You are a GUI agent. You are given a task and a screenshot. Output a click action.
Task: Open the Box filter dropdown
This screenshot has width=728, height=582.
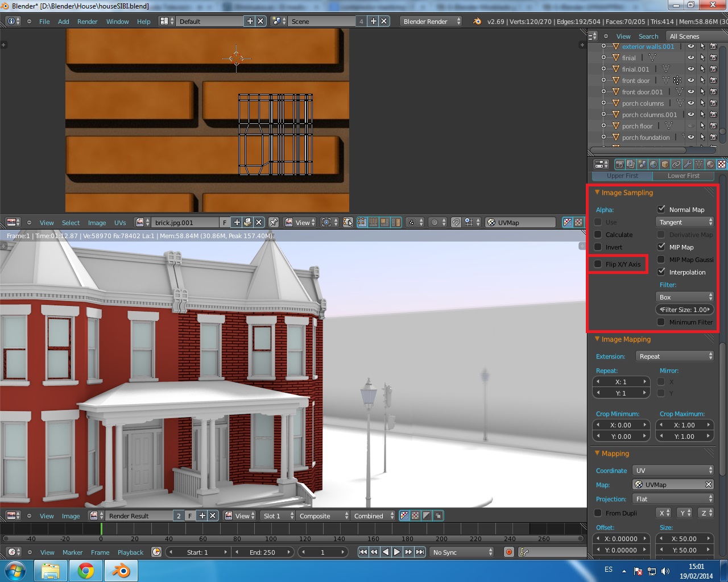[685, 297]
